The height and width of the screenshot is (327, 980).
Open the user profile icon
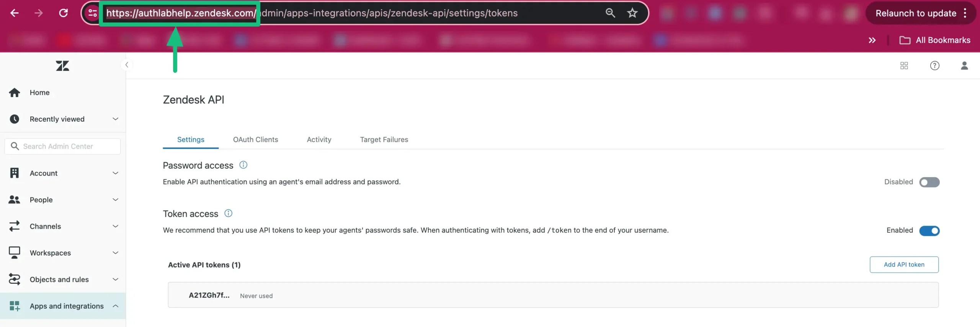click(964, 66)
